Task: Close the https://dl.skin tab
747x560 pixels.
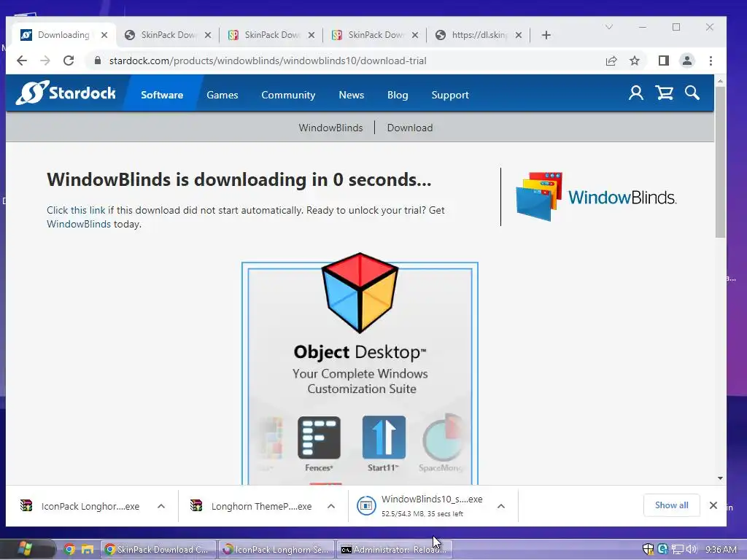Action: tap(519, 35)
